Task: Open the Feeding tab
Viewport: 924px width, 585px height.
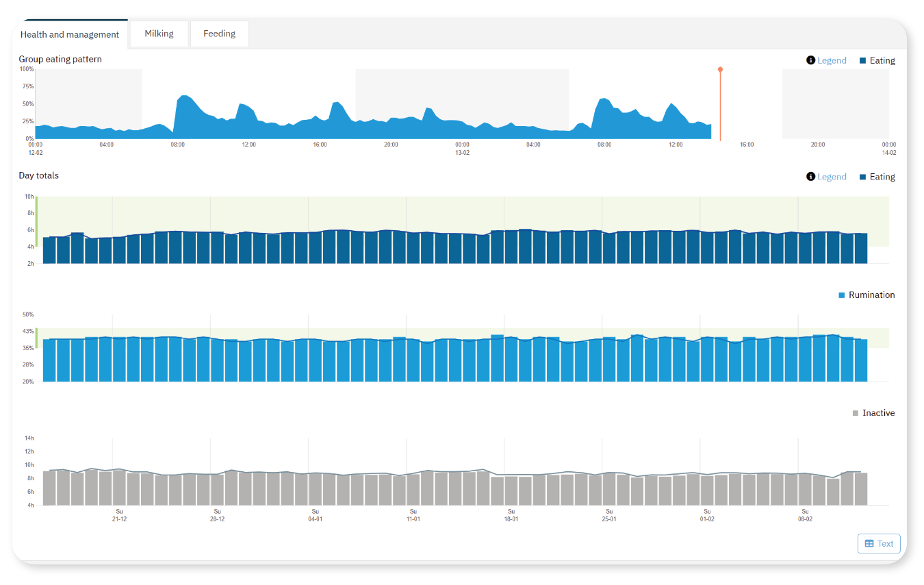Action: pyautogui.click(x=219, y=34)
